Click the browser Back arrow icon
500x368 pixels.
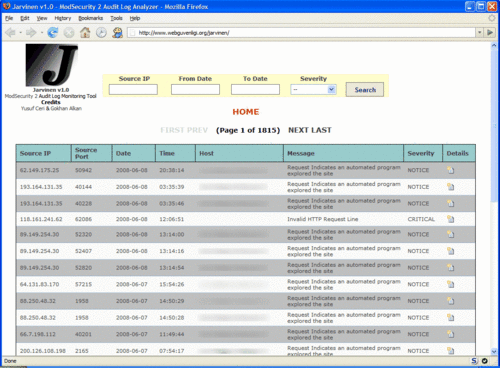pos(10,33)
